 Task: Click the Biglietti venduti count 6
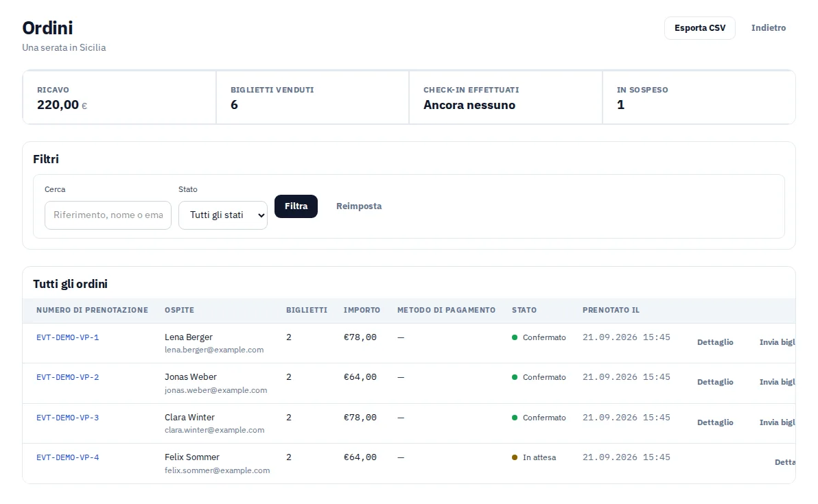pos(234,106)
